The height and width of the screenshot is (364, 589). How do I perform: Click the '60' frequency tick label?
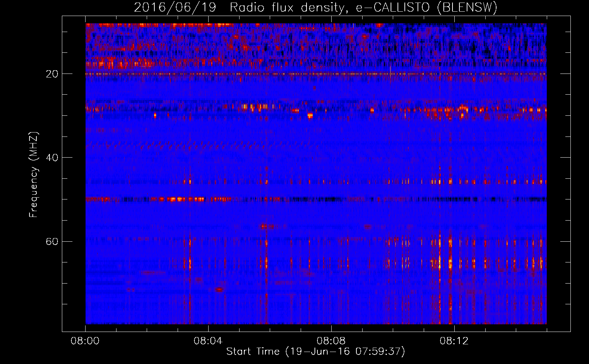click(x=52, y=241)
